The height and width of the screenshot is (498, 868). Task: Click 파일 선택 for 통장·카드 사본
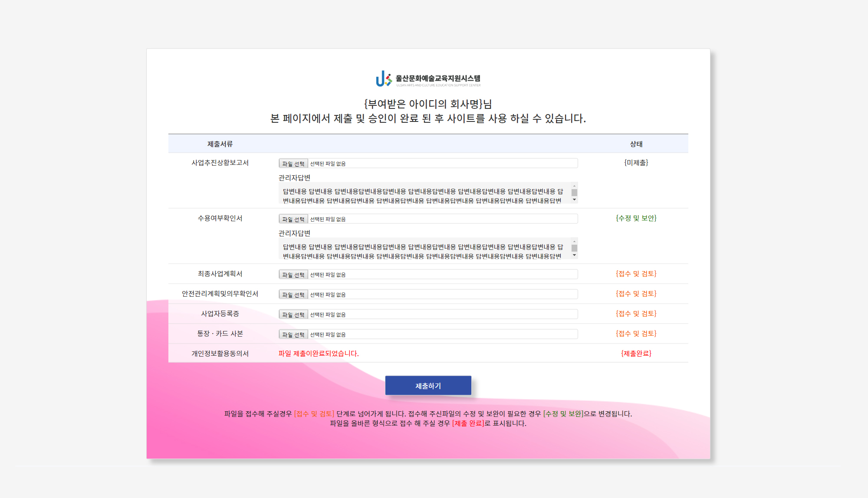tap(293, 334)
